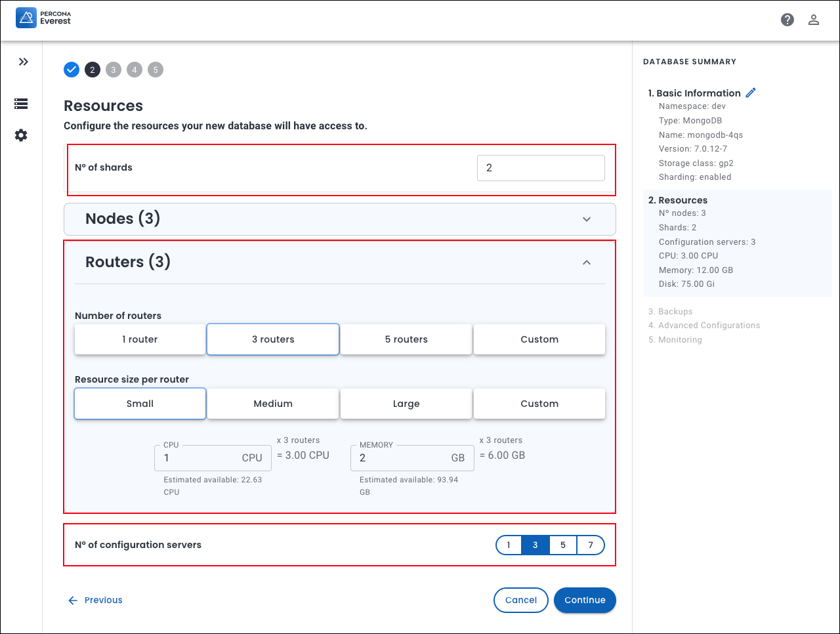Image resolution: width=840 pixels, height=634 pixels.
Task: Select Large resource size per router
Action: 406,404
